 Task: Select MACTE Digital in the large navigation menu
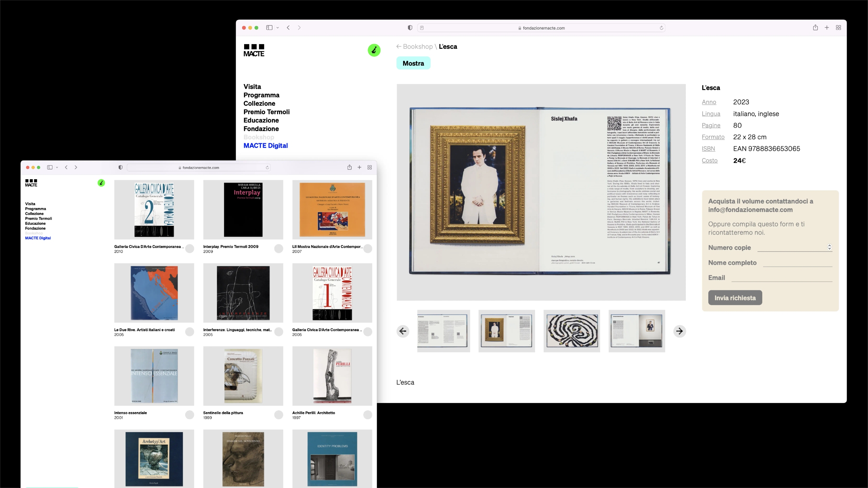[x=265, y=145]
